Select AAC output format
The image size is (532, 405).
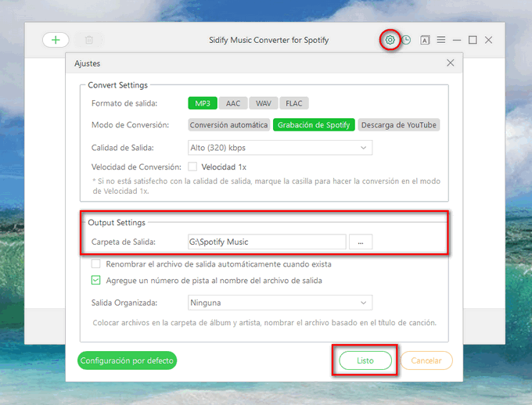click(x=233, y=103)
